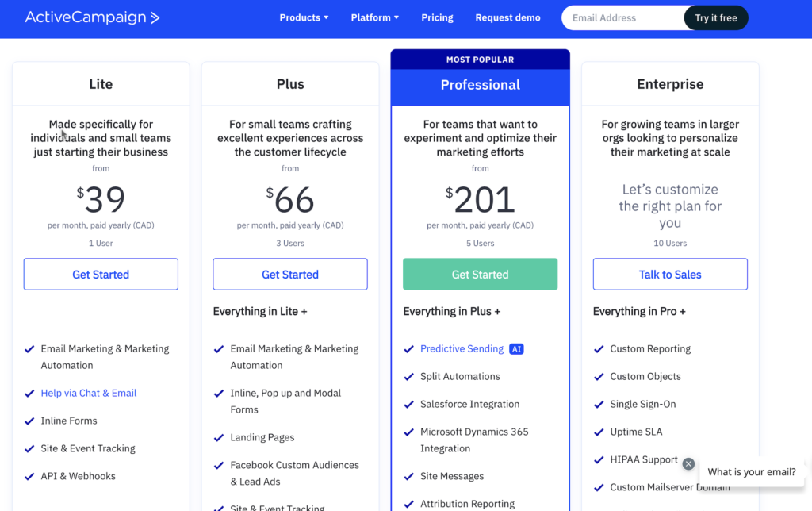The image size is (812, 511).
Task: Go to the Pricing page
Action: click(438, 17)
